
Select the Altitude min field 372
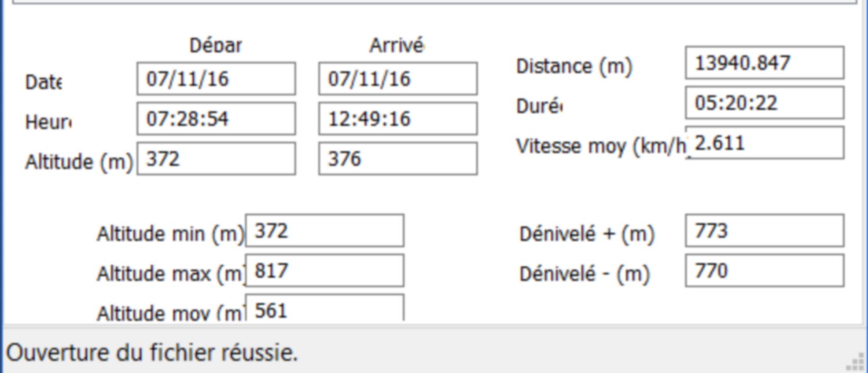pyautogui.click(x=325, y=231)
